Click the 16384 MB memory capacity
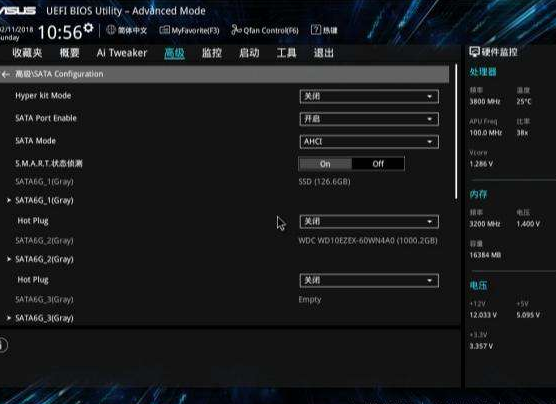The width and height of the screenshot is (556, 404). (x=485, y=255)
